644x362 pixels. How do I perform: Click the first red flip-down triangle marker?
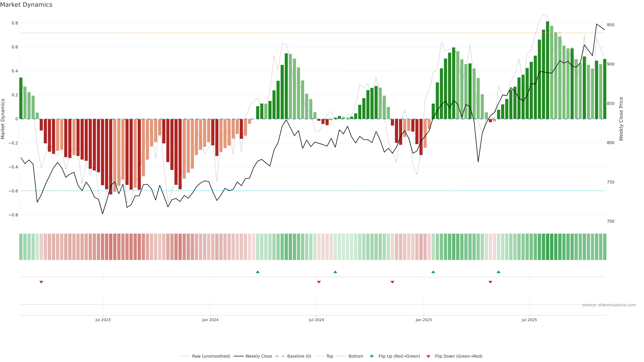click(x=41, y=282)
